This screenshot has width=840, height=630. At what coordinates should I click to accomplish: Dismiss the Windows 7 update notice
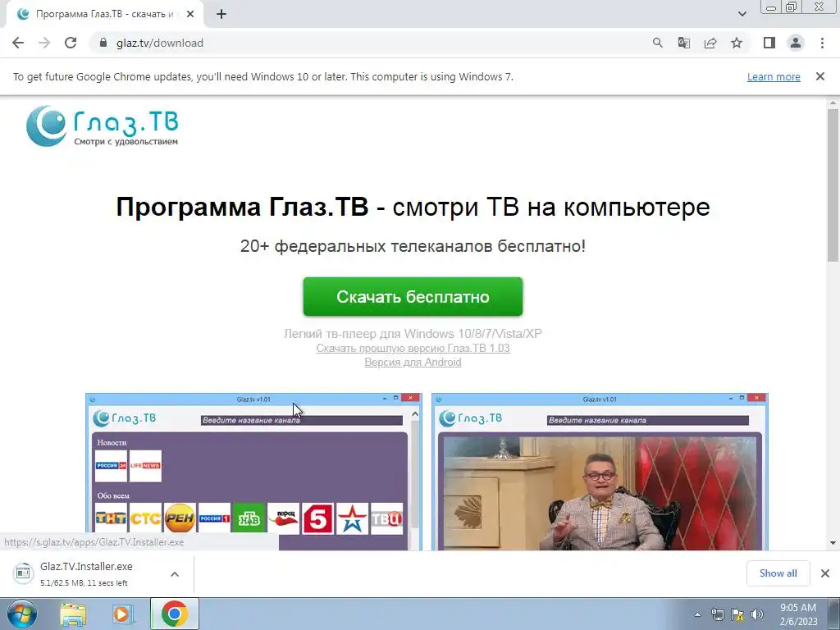point(820,76)
